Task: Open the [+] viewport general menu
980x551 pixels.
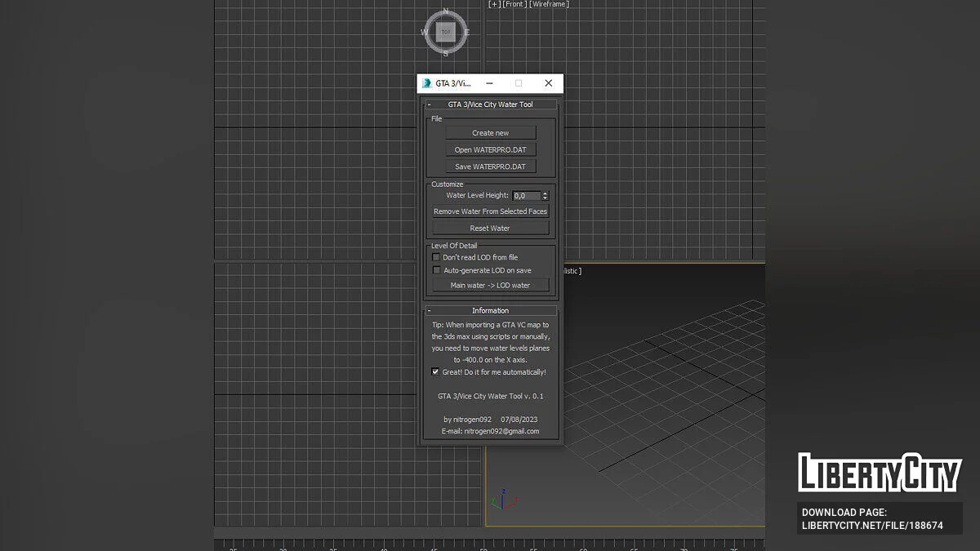Action: (x=494, y=4)
